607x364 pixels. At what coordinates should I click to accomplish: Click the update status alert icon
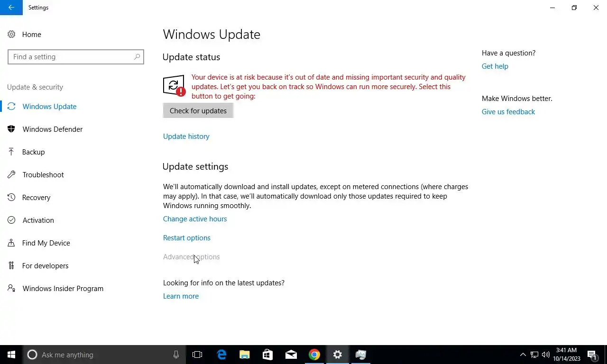[x=174, y=86]
